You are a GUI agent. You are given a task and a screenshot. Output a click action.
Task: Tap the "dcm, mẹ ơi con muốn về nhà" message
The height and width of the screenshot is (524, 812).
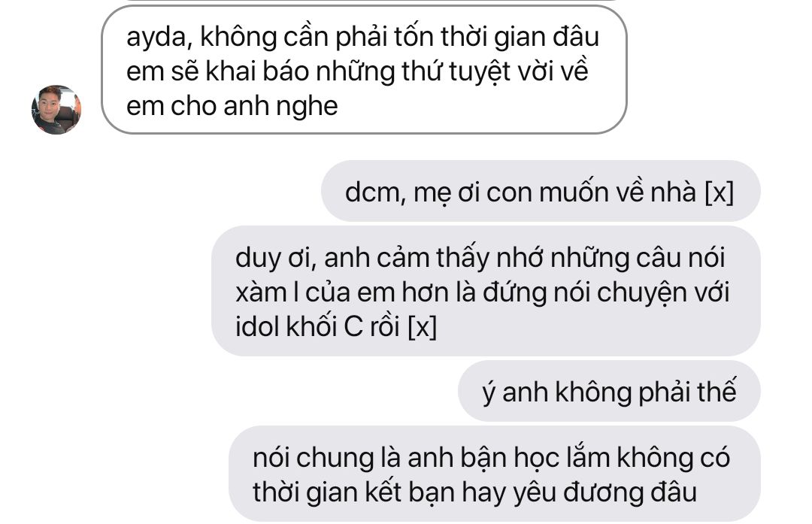pos(540,191)
